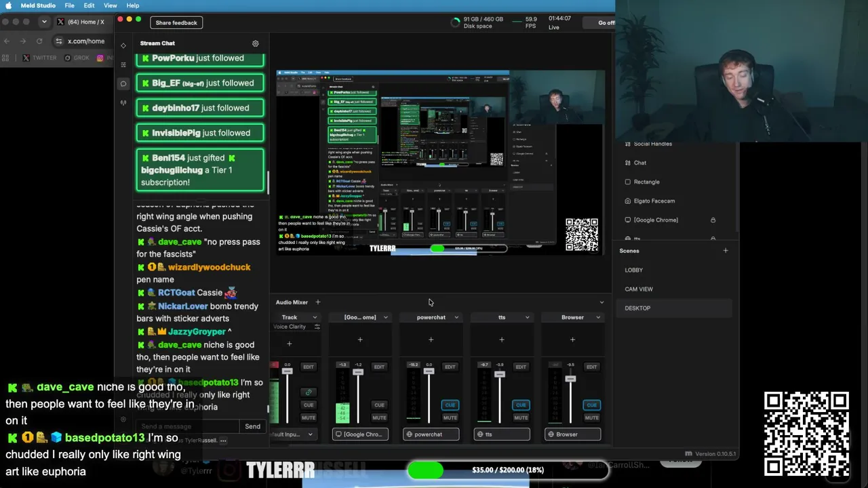868x488 pixels.
Task: Mute the tts channel
Action: (x=521, y=418)
